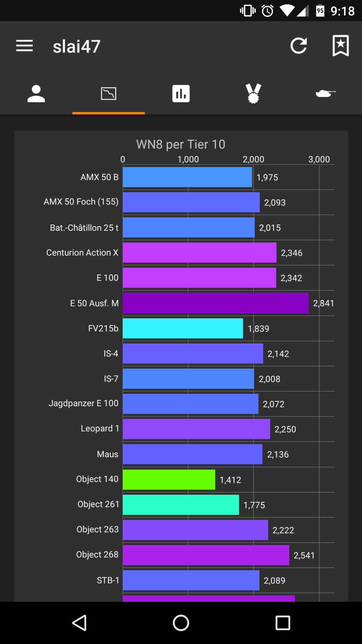Screen dimensions: 362x644
Task: Open the recent apps overview
Action: coord(283,623)
